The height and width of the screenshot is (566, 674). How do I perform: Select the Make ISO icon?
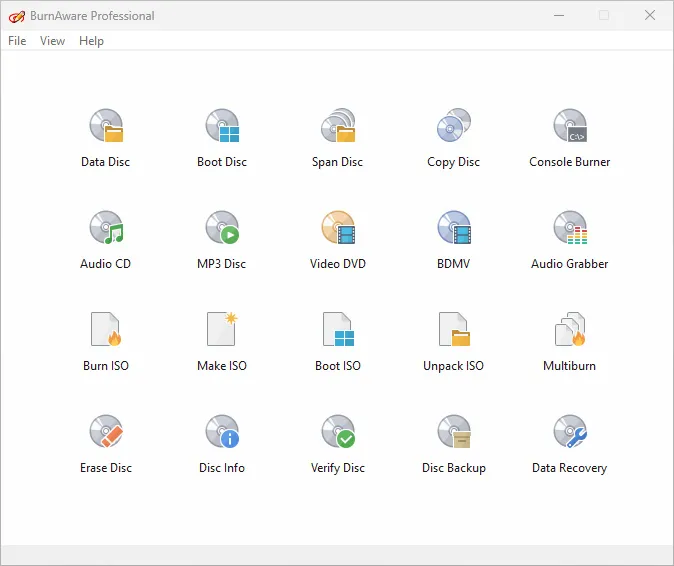tap(222, 329)
